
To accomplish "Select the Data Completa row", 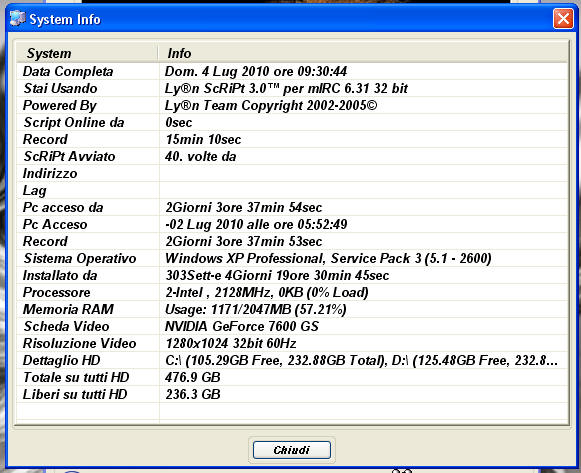I will pos(292,71).
